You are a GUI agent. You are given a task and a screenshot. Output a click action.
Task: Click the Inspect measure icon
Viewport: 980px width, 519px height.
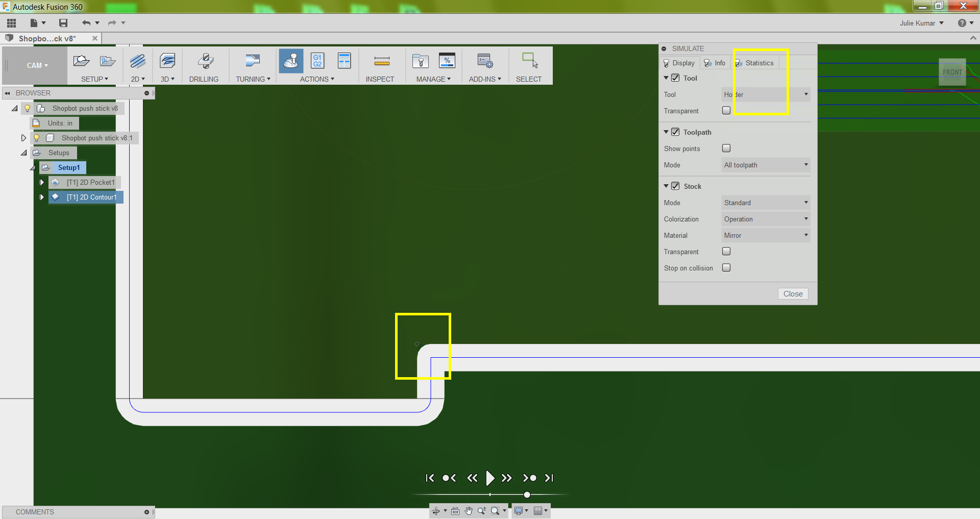(382, 62)
